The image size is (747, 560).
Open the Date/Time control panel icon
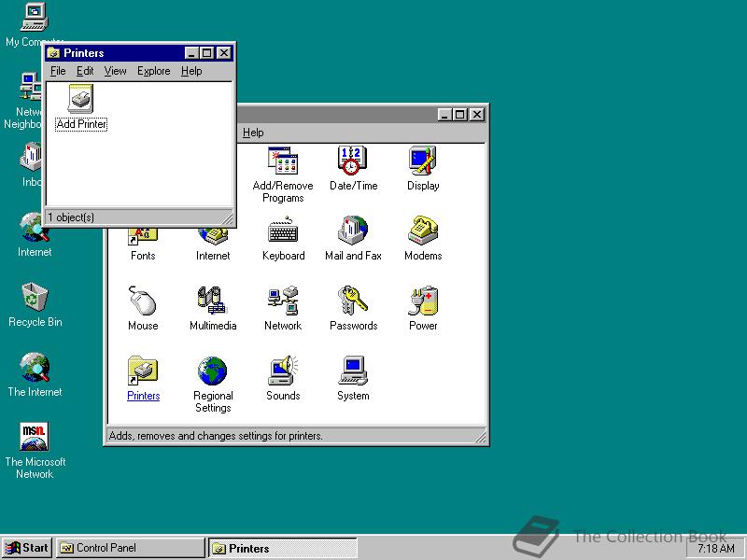(x=353, y=161)
